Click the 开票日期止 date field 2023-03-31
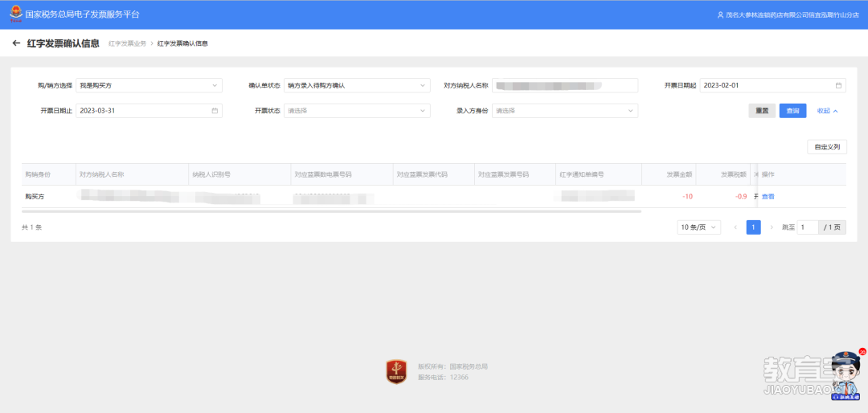The width and height of the screenshot is (868, 413). coord(149,111)
